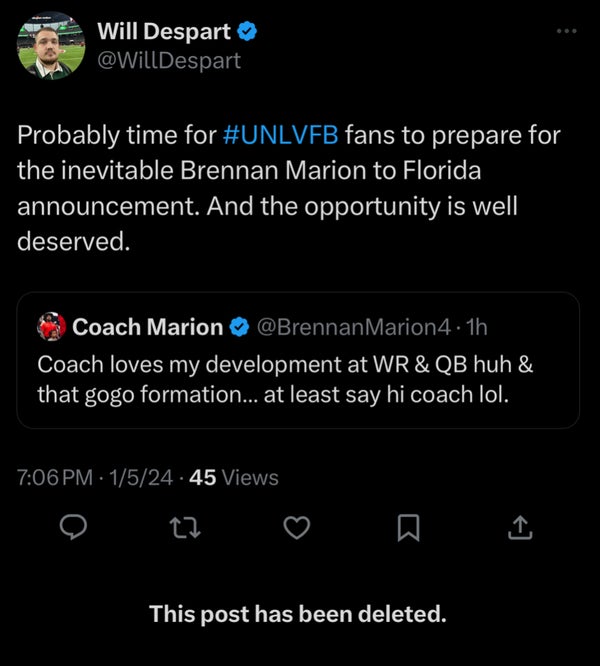This screenshot has height=666, width=600.
Task: Click the "This post has been deleted." notice
Action: (x=298, y=613)
